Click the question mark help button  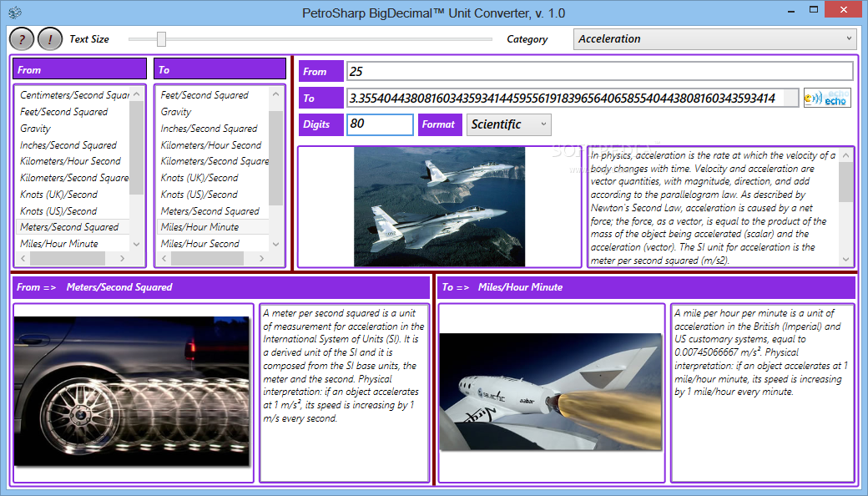coord(23,39)
